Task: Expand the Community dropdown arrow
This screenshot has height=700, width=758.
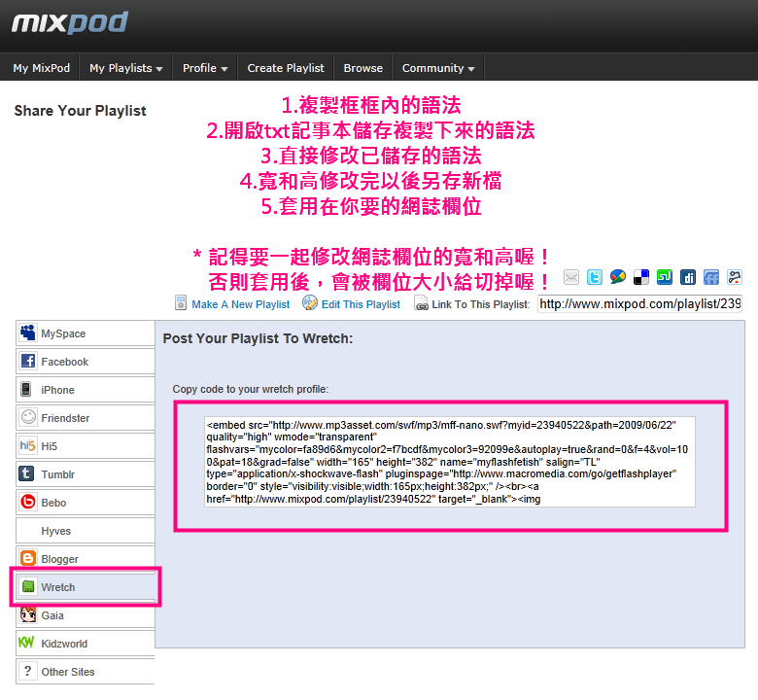Action: point(471,69)
